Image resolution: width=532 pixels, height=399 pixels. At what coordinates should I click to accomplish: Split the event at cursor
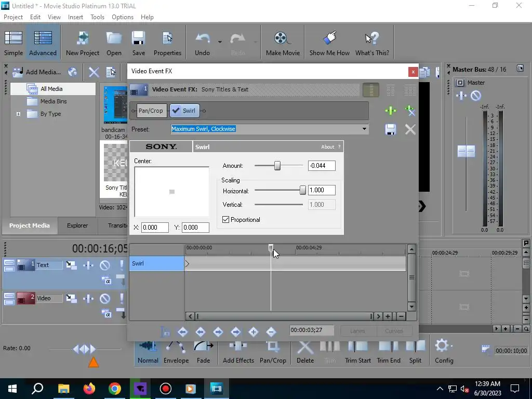tap(415, 352)
